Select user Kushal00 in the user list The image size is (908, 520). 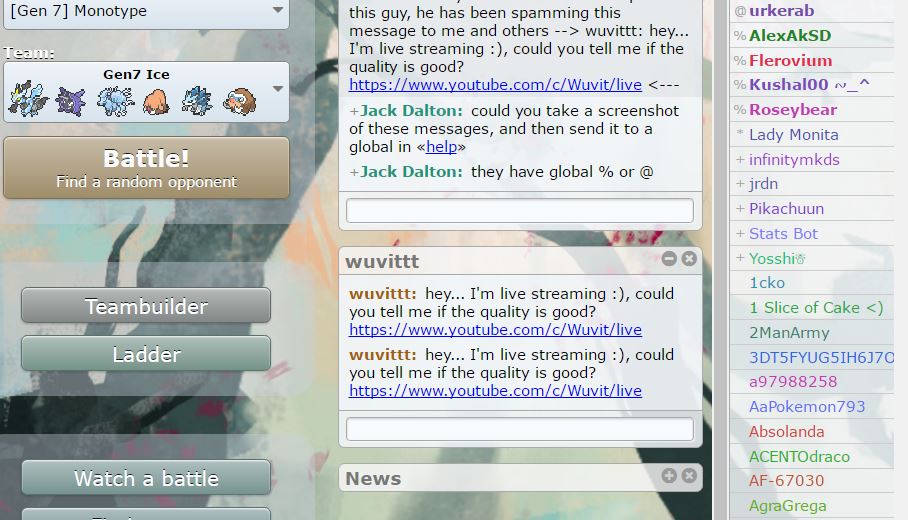pos(812,85)
